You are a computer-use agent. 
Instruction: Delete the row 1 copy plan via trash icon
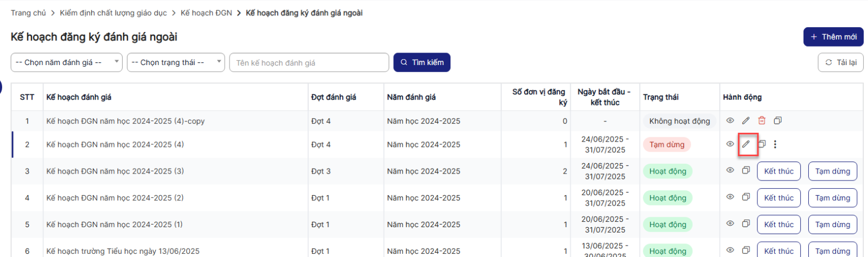[762, 121]
